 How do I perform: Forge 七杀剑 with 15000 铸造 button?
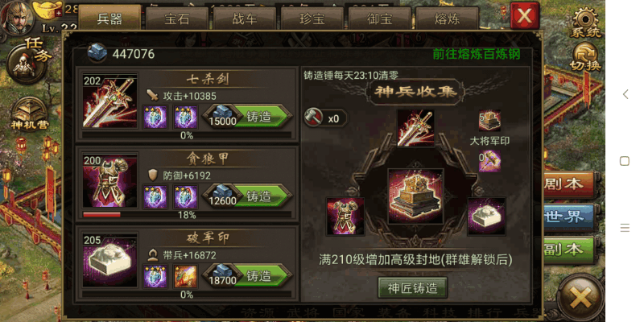click(x=248, y=117)
